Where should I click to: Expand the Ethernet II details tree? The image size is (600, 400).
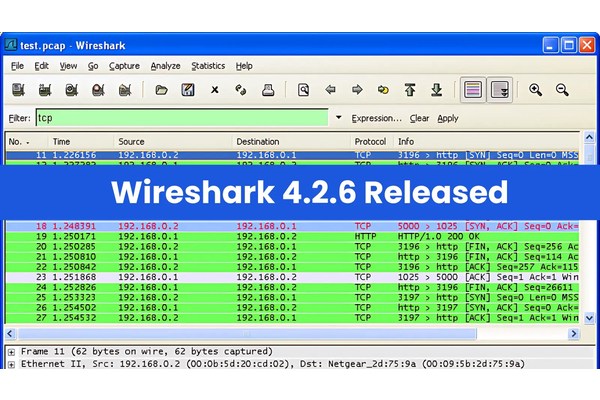click(11, 364)
